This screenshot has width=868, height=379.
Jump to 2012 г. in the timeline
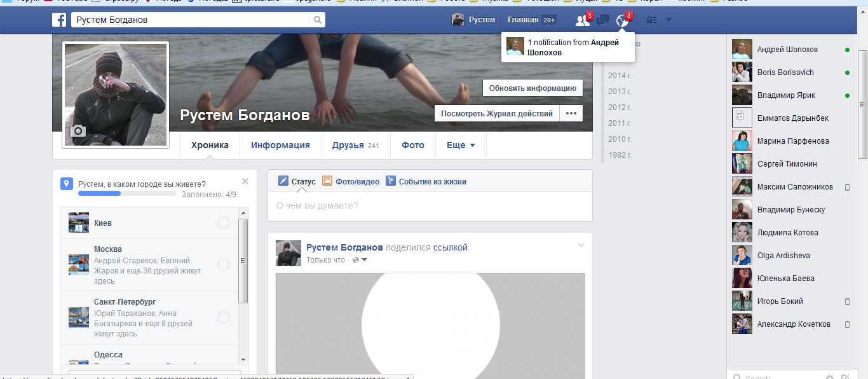pos(620,107)
